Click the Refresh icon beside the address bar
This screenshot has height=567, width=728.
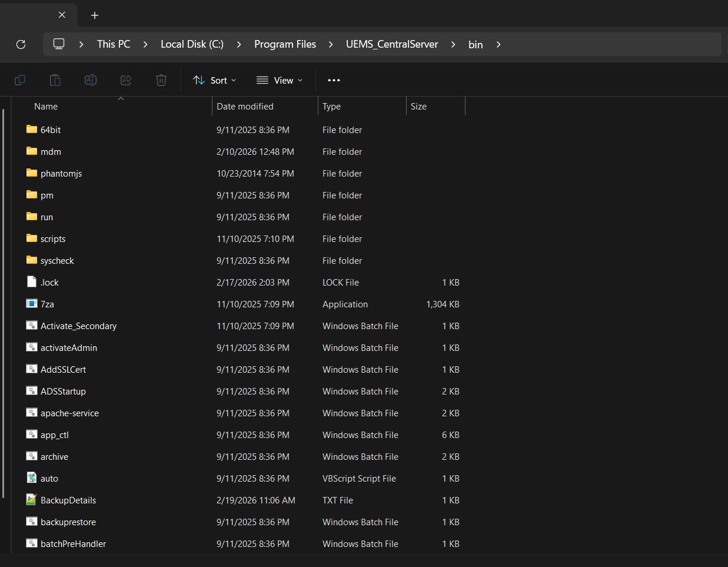(x=21, y=44)
